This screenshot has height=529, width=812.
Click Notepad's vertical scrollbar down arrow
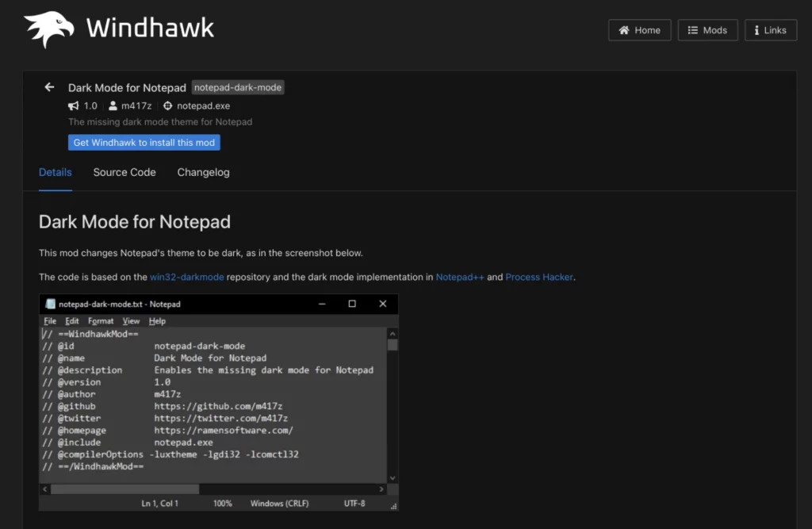pos(393,477)
